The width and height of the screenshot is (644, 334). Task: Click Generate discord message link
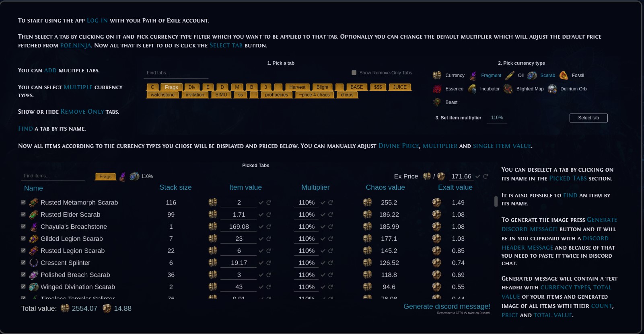[x=446, y=307]
